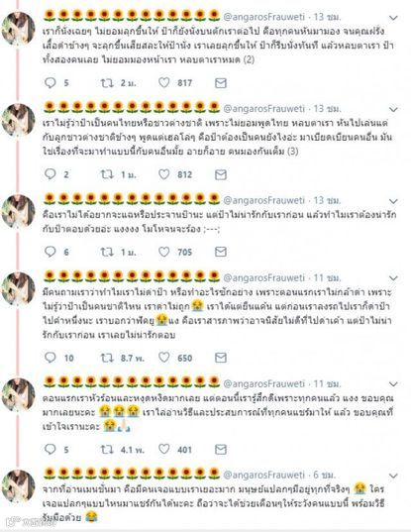Send tweet with 817 likes via direct message
The width and height of the screenshot is (411, 532).
pyautogui.click(x=221, y=83)
